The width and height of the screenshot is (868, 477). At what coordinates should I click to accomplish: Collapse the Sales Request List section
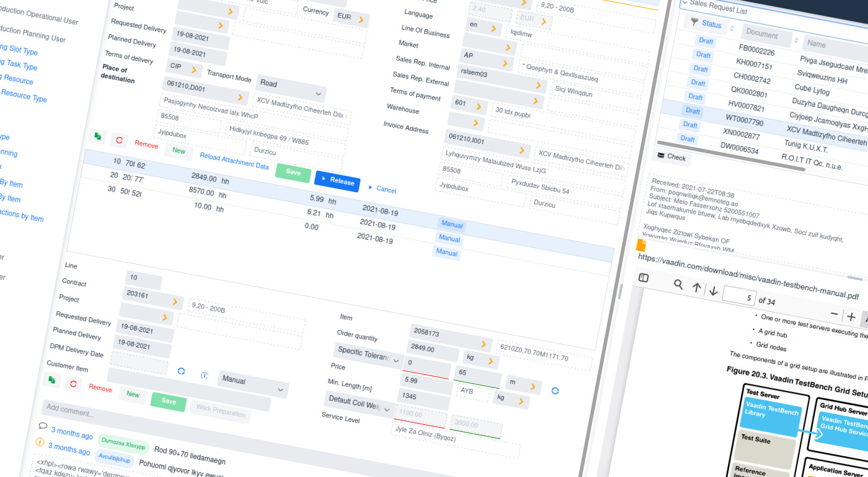click(685, 3)
